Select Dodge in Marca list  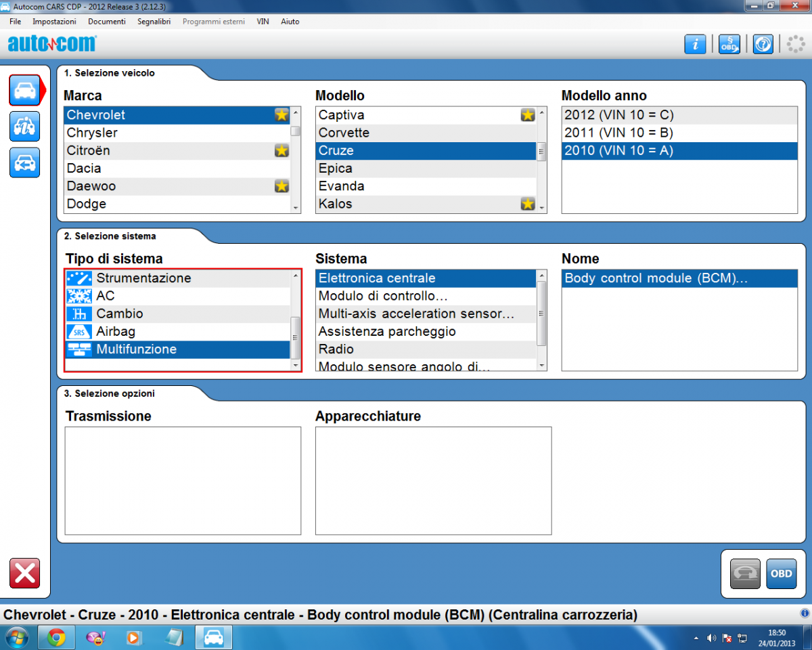177,203
